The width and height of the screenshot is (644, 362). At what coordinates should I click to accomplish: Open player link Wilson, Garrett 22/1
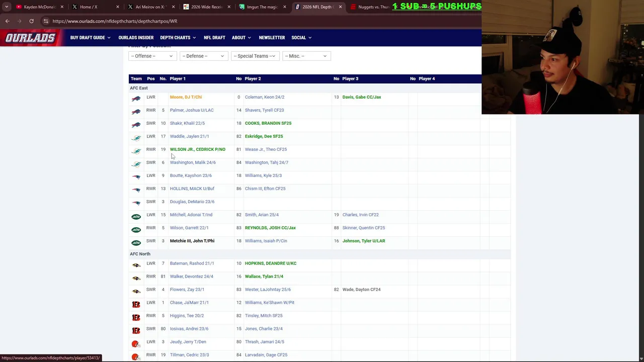point(189,228)
